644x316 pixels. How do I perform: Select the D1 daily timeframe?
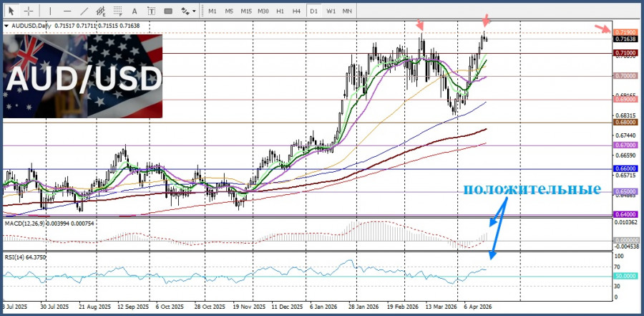313,11
